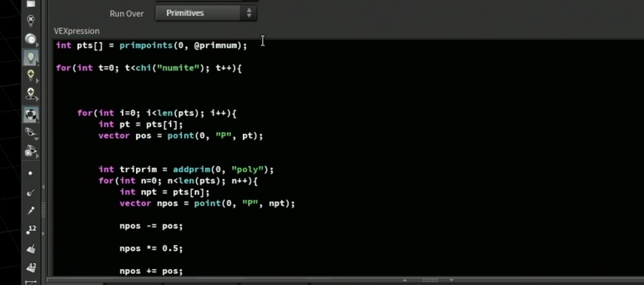Toggle Display Primitive Normals icon
Image resolution: width=644 pixels, height=285 pixels.
[x=31, y=249]
